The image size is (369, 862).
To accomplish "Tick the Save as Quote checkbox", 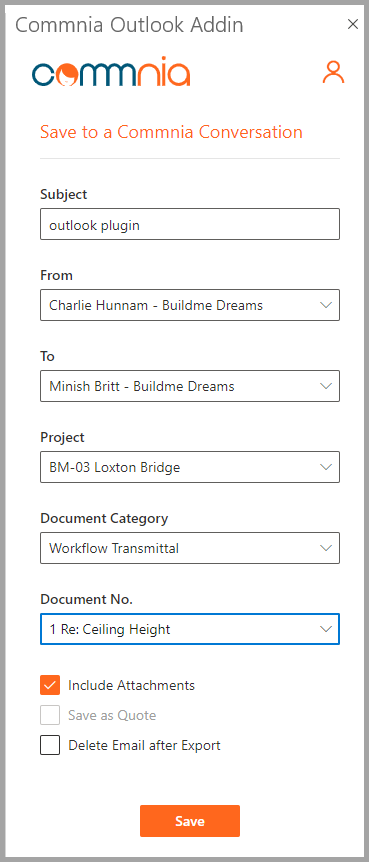I will [50, 715].
